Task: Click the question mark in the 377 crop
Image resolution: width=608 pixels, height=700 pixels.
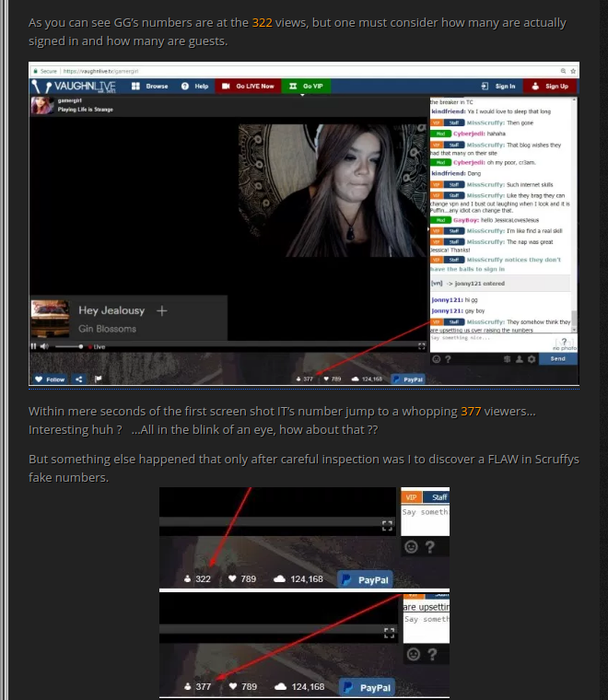Action: pos(432,654)
